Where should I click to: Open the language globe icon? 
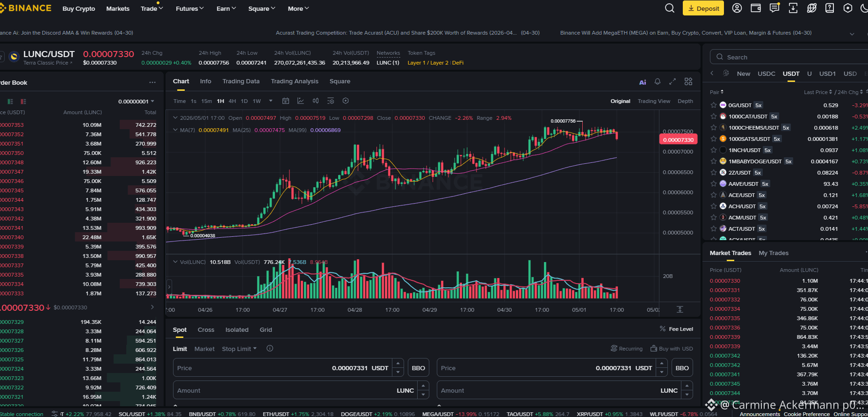pos(811,8)
